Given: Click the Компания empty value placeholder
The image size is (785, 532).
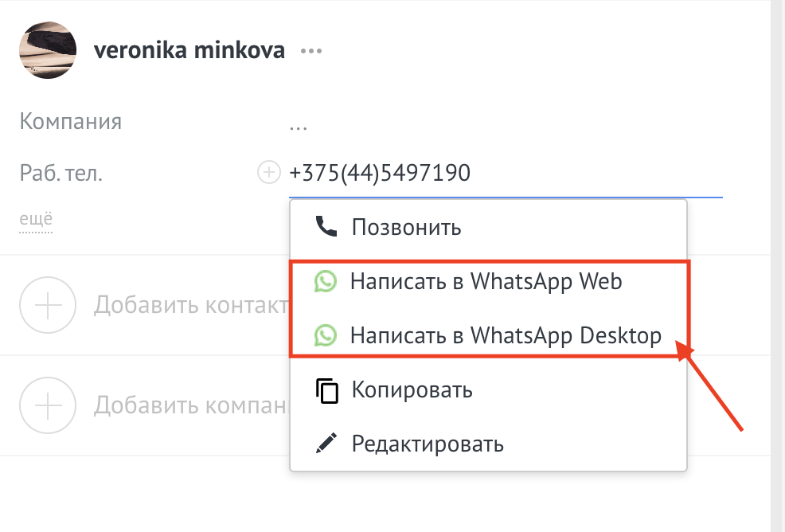Looking at the screenshot, I should [299, 123].
